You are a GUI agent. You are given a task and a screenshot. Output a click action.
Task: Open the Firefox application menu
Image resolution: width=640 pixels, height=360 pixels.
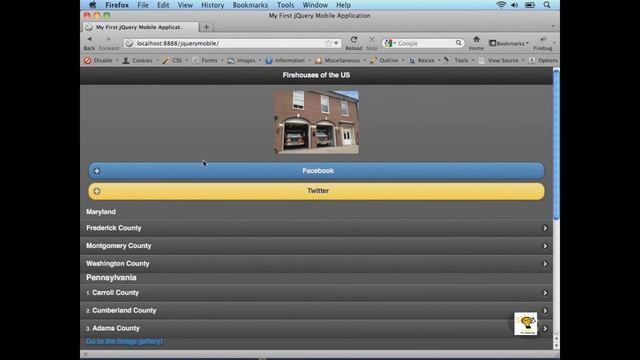(x=117, y=5)
